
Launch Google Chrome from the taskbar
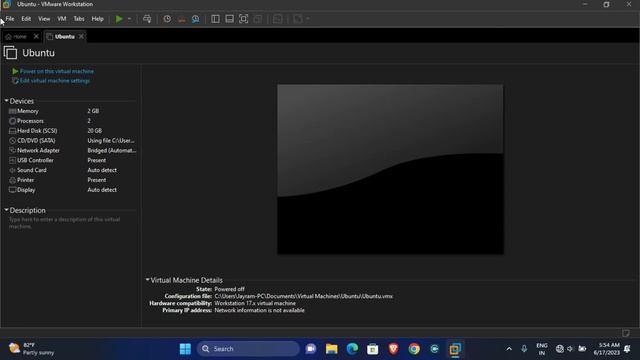(414, 349)
